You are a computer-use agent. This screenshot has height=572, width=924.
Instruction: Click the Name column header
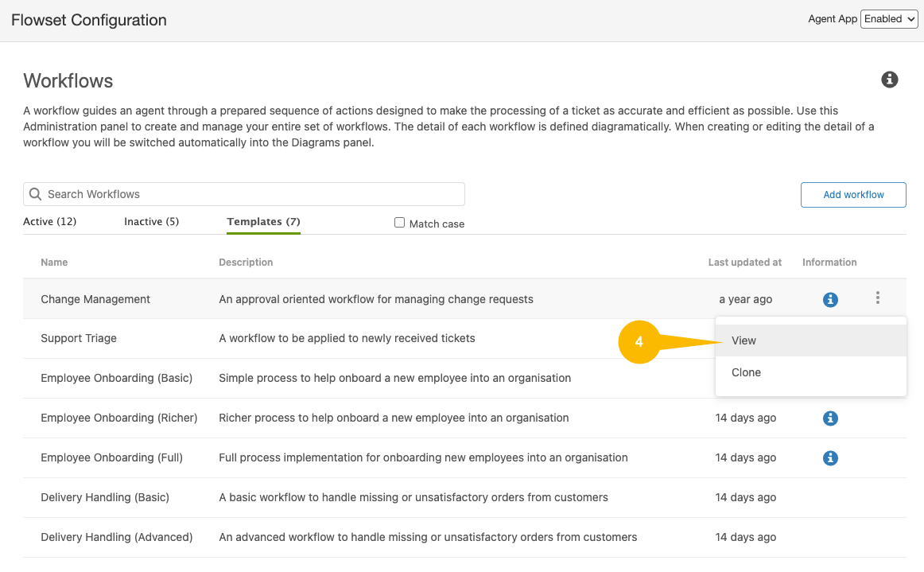pos(54,263)
